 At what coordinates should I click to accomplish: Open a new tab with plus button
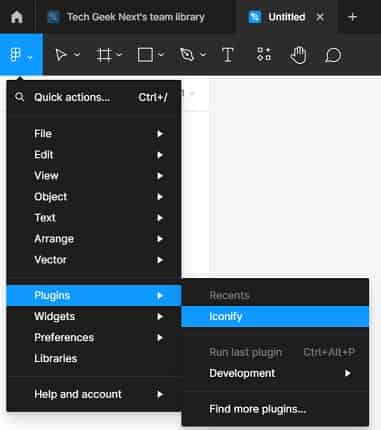coord(352,17)
